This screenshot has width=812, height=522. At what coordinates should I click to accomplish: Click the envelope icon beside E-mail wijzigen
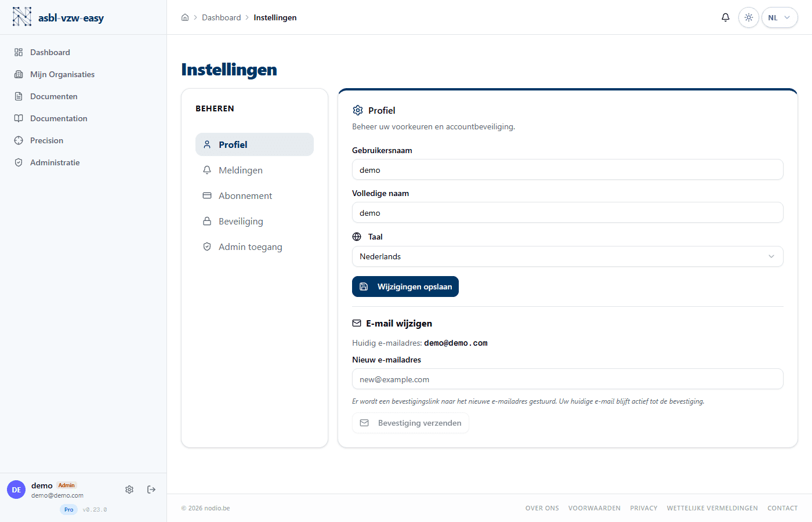357,323
